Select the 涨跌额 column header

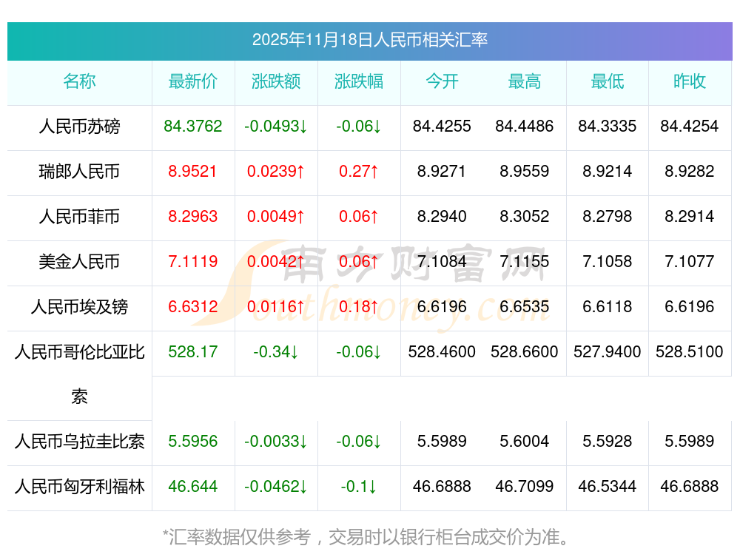276,82
